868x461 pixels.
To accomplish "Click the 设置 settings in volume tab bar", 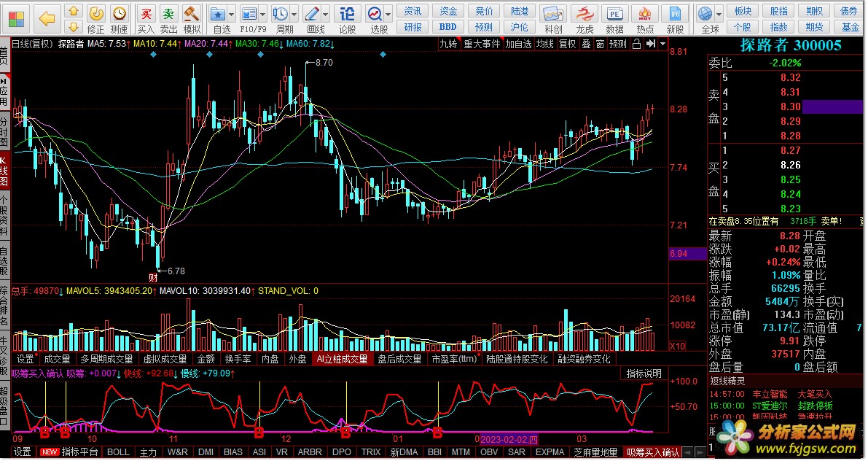I will [x=25, y=359].
